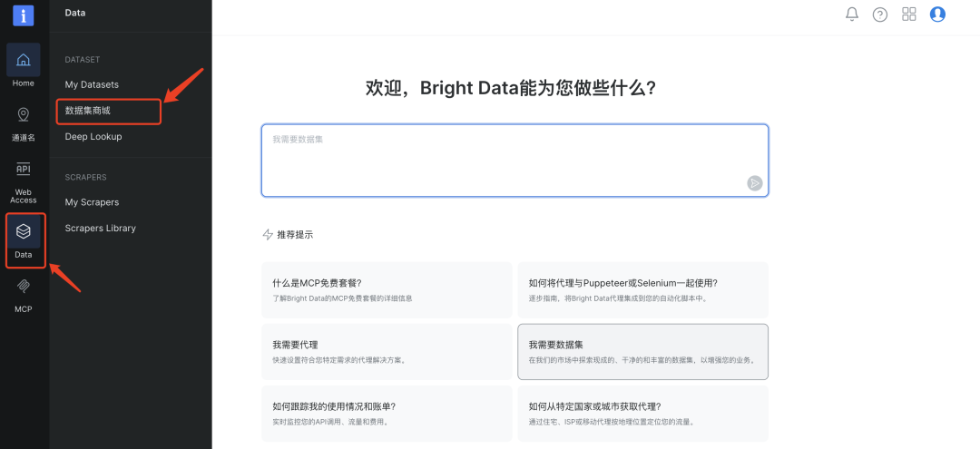Click the welcome heading 欢迎，Bright Data能为您做些什么?
This screenshot has height=449, width=980.
click(511, 88)
